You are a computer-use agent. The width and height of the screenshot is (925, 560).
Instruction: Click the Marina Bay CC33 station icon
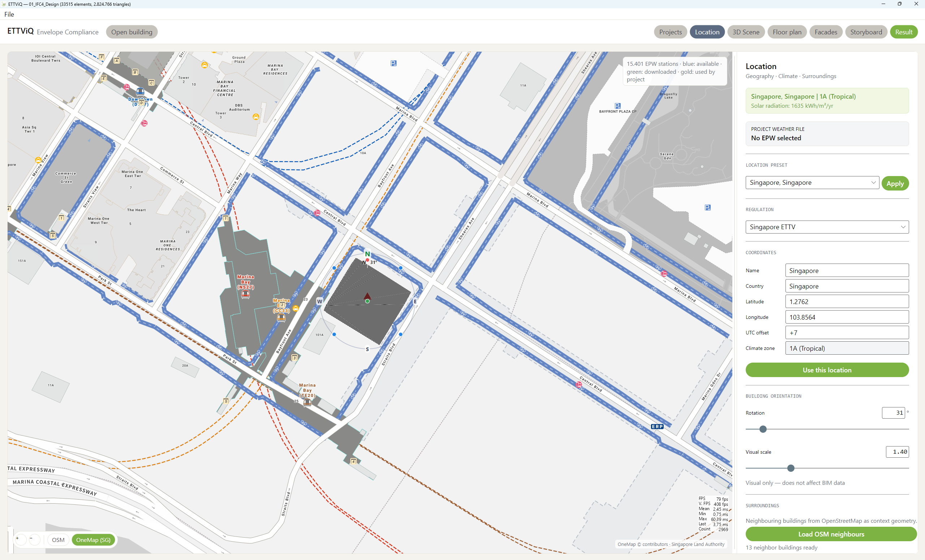click(x=281, y=318)
